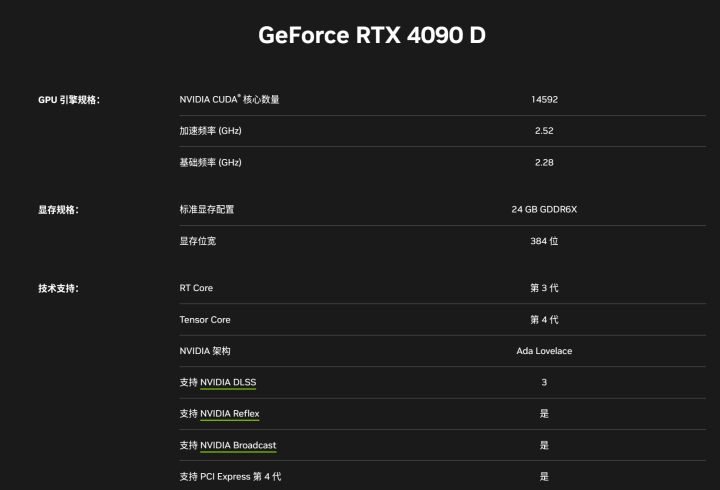Viewport: 720px width, 490px height.
Task: Click the 加速频率 (GHz) label
Action: point(210,131)
